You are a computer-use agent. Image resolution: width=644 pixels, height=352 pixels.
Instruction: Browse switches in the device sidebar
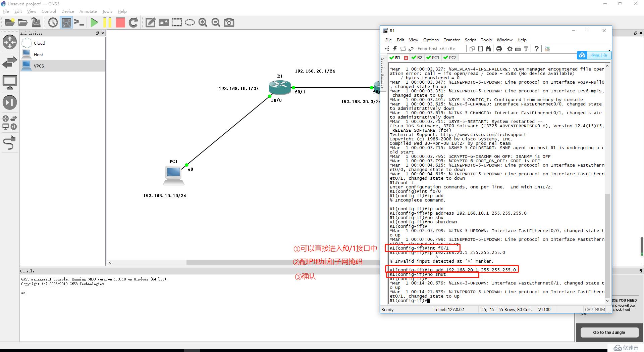[9, 62]
